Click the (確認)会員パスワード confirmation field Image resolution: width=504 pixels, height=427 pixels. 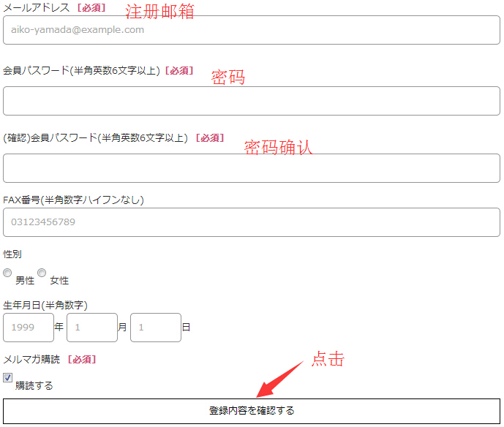click(252, 168)
